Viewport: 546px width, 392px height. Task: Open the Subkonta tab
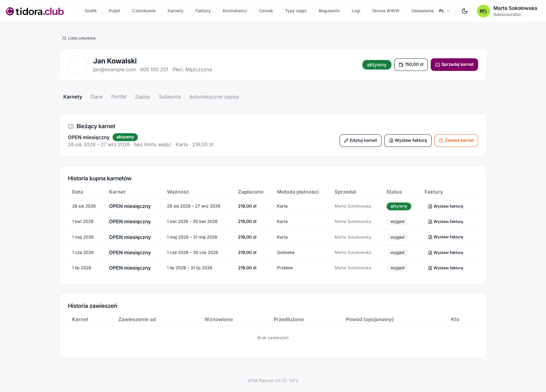tap(169, 97)
